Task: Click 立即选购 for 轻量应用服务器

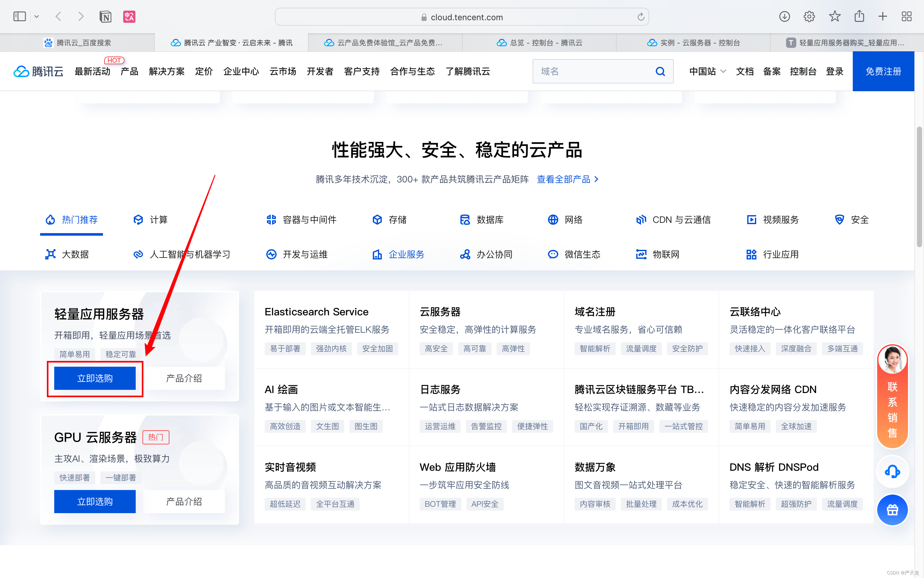Action: [95, 378]
